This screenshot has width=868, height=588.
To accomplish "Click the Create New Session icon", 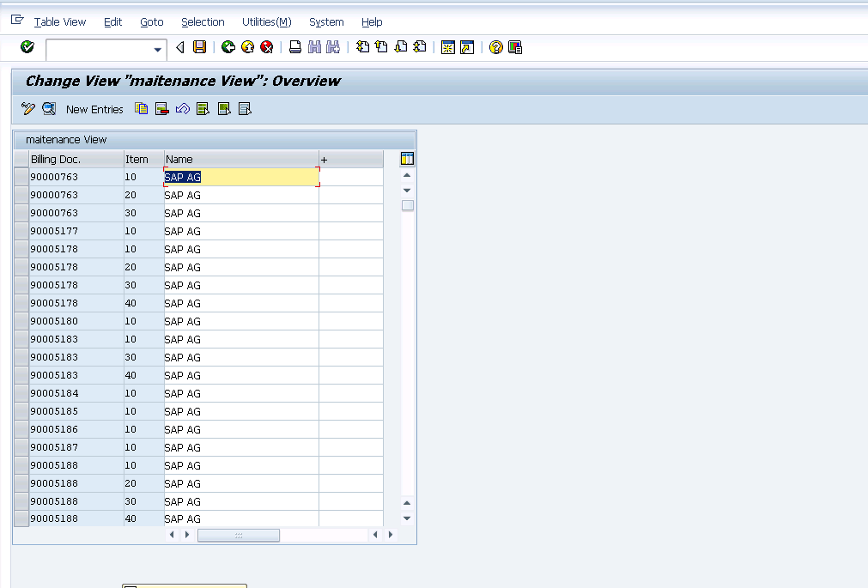I will coord(448,47).
